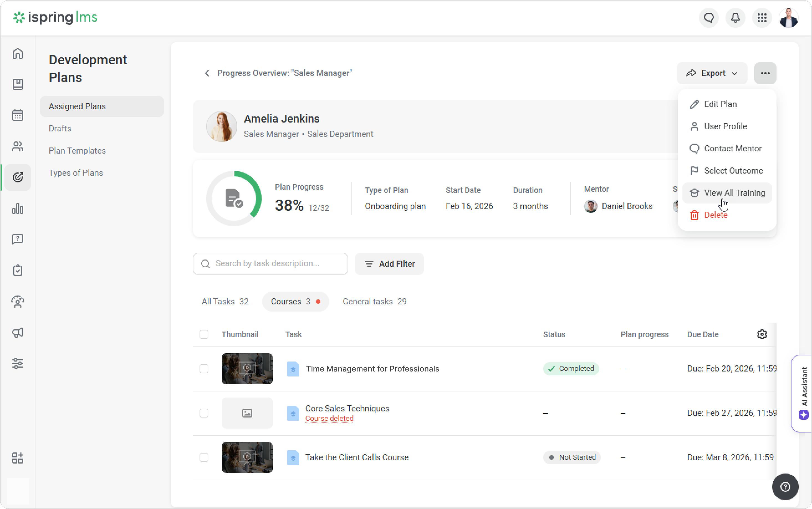Click the help question mark button
Image resolution: width=812 pixels, height=509 pixels.
785,487
